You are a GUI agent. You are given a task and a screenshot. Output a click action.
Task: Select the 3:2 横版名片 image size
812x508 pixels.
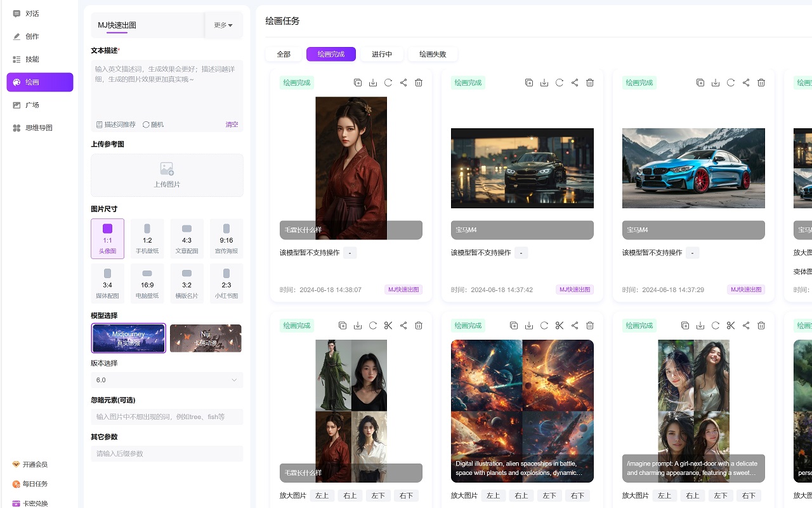[x=187, y=283]
